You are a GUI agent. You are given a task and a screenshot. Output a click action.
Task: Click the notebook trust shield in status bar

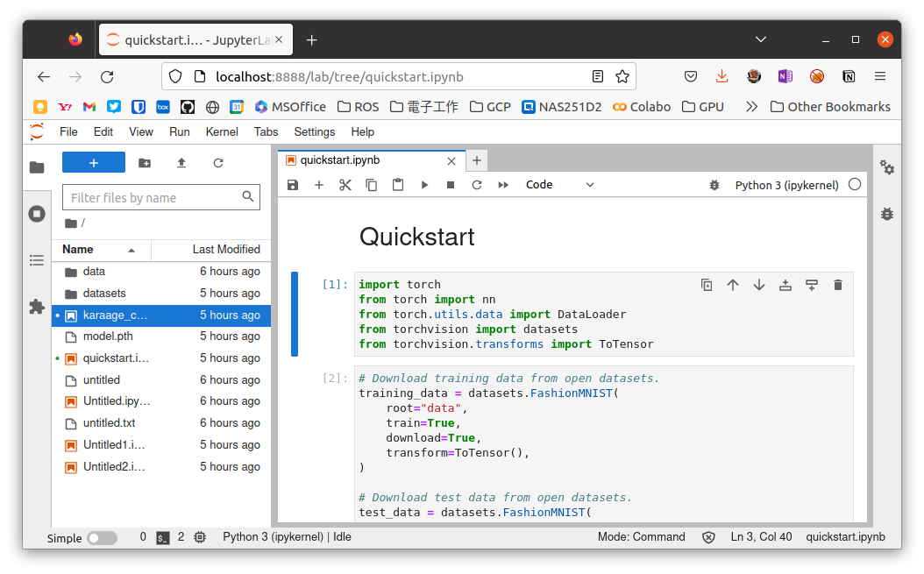click(708, 537)
